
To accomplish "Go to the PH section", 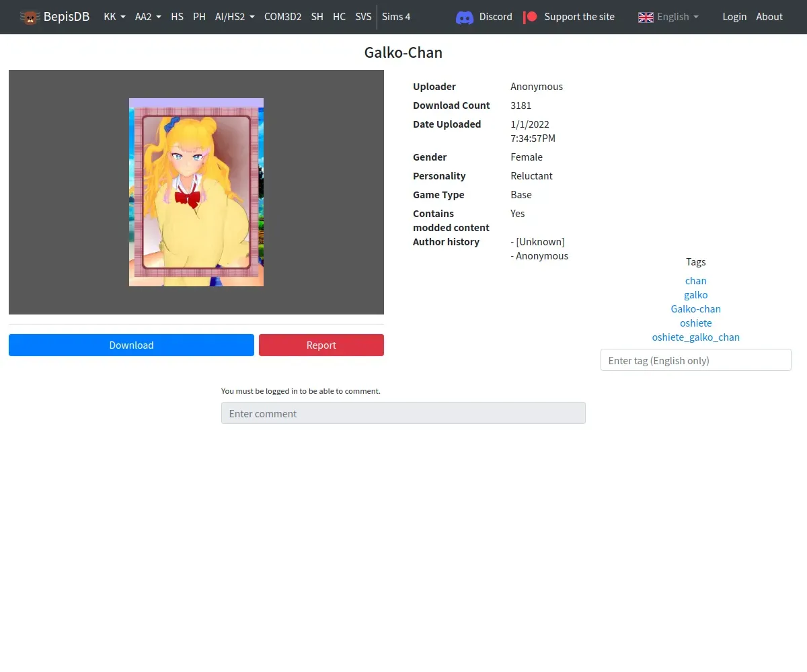I will click(x=199, y=17).
